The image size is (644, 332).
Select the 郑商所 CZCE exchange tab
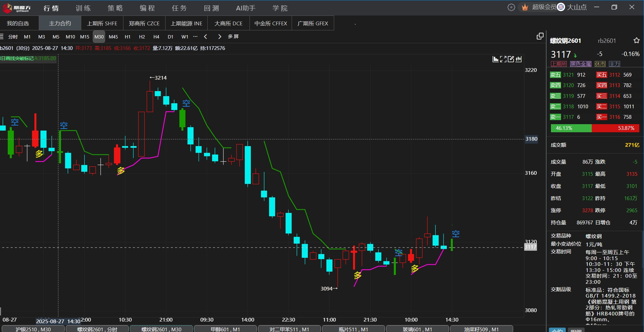click(144, 23)
